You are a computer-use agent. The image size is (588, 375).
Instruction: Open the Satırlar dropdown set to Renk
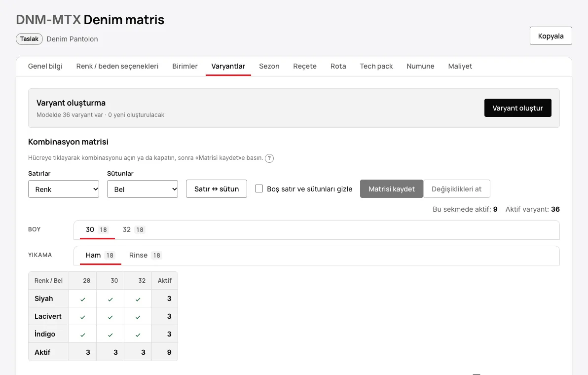point(64,189)
